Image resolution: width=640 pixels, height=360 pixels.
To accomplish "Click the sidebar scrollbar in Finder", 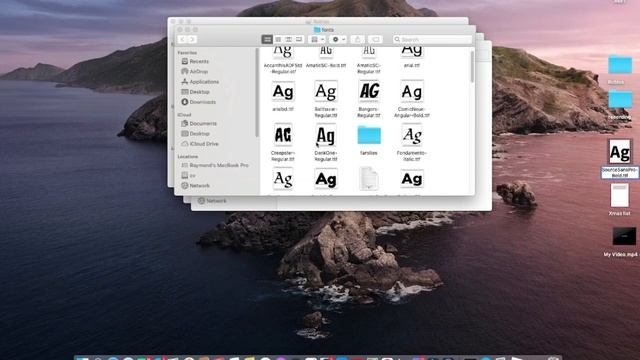I will pos(257,93).
